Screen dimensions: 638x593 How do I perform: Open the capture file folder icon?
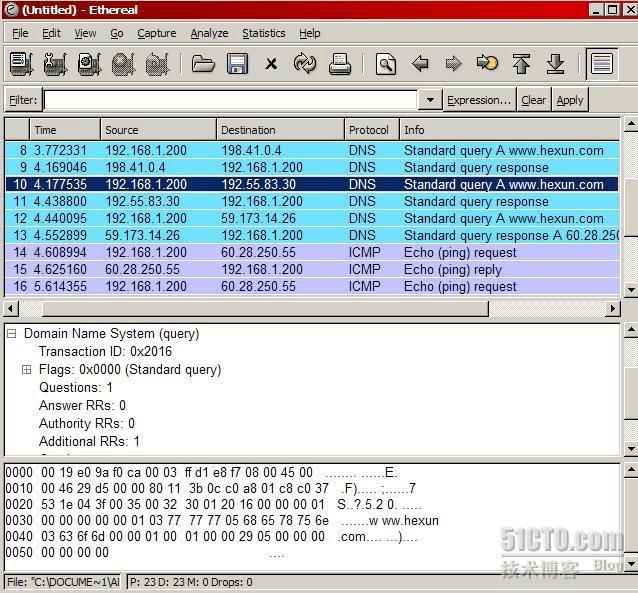click(204, 64)
